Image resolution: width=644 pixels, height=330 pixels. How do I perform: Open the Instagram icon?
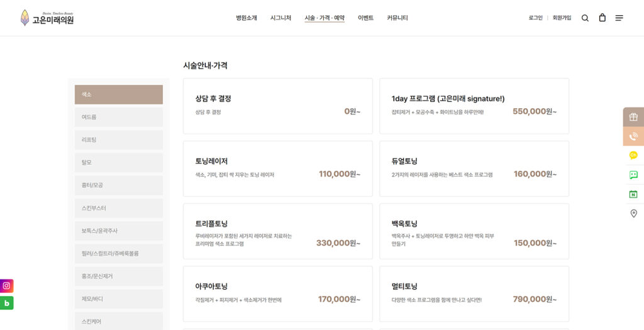click(x=7, y=286)
